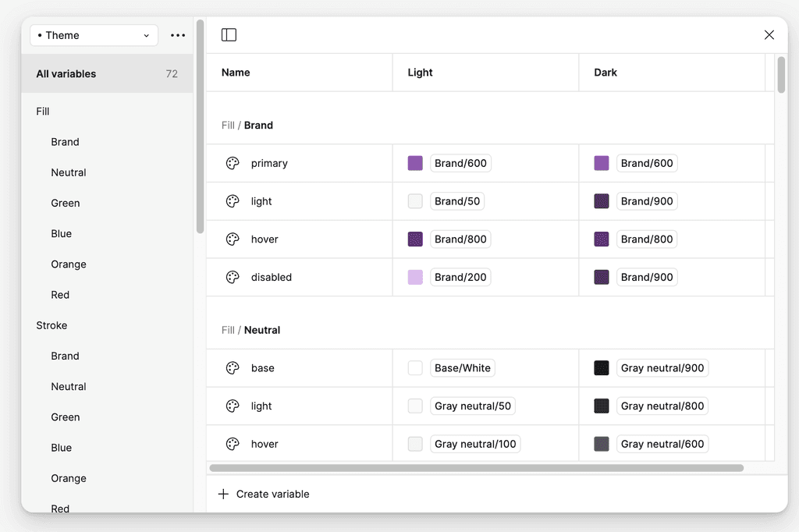This screenshot has height=532, width=799.
Task: Select All variables in the sidebar
Action: pos(66,73)
